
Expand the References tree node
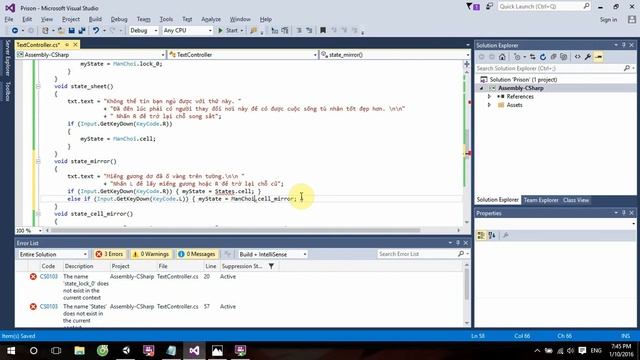[x=489, y=97]
